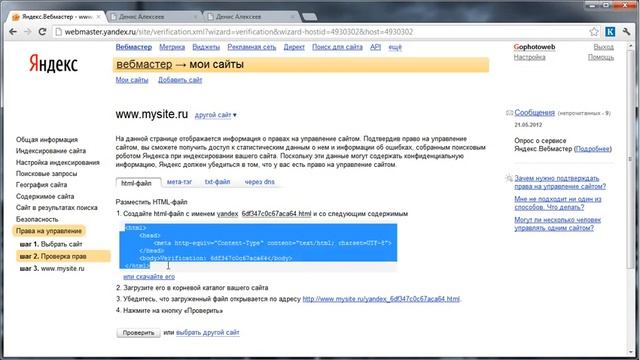Click the yandex_6df347c0c67aca64.html file name text
The height and width of the screenshot is (360, 640).
pos(264,214)
